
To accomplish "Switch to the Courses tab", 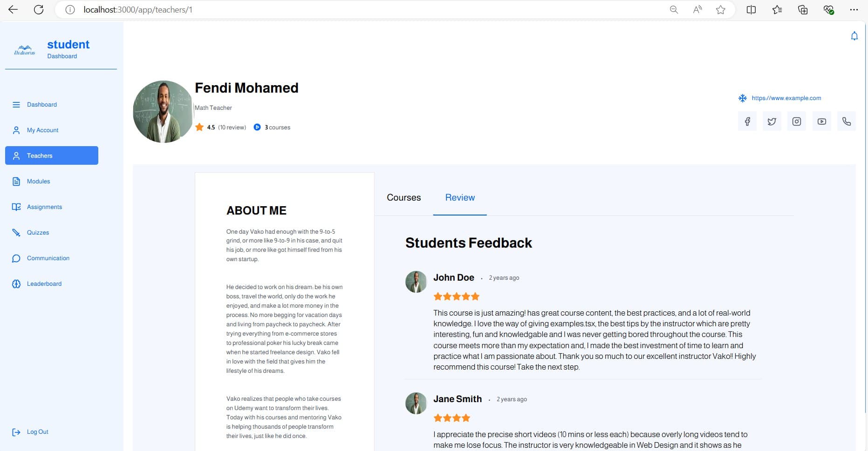I will pos(403,198).
